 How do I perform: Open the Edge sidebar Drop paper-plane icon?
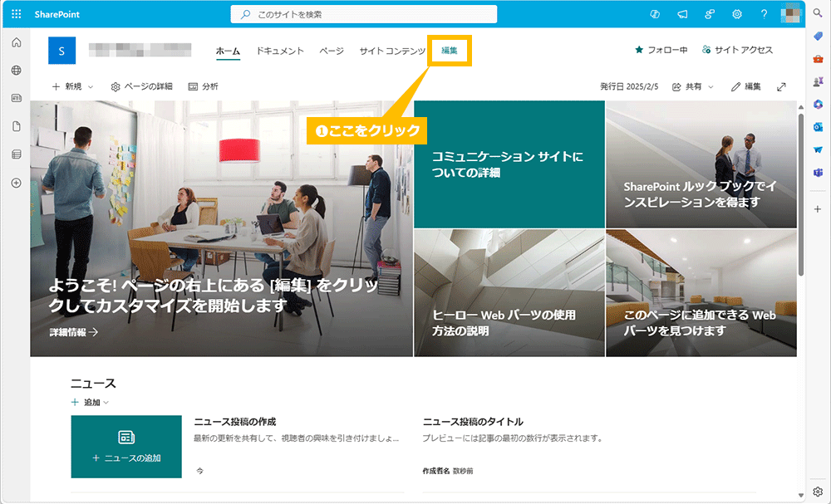coord(818,149)
